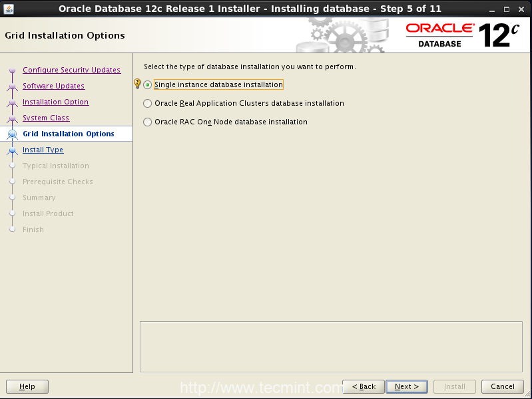The width and height of the screenshot is (532, 399).
Task: Jump to Installation Option step
Action: (x=56, y=102)
